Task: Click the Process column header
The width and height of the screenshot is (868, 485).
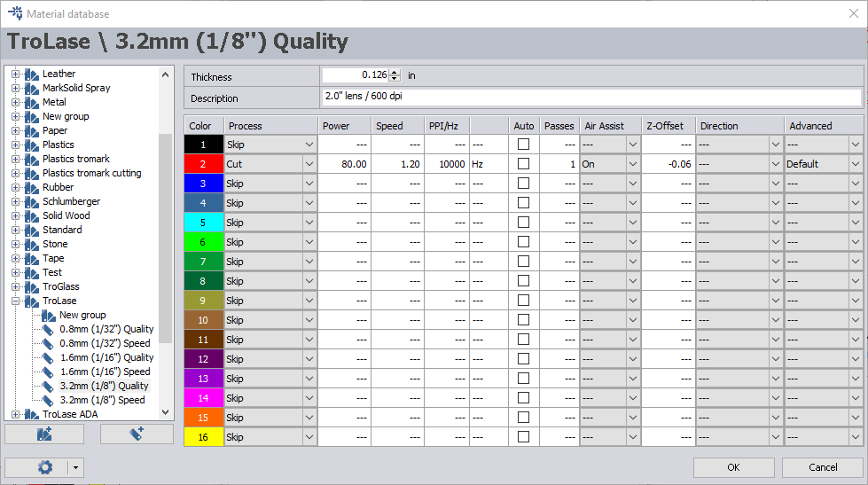Action: pyautogui.click(x=270, y=126)
